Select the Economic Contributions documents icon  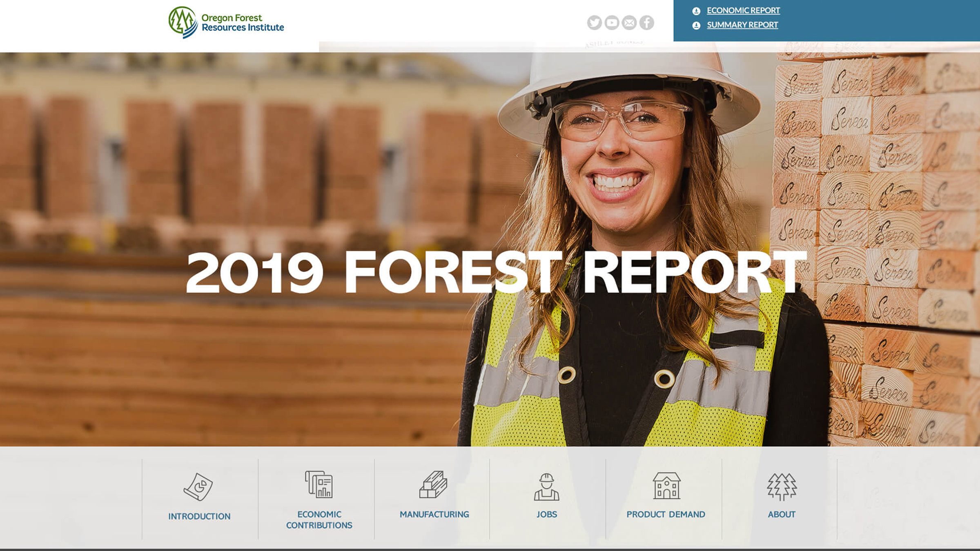(x=319, y=486)
